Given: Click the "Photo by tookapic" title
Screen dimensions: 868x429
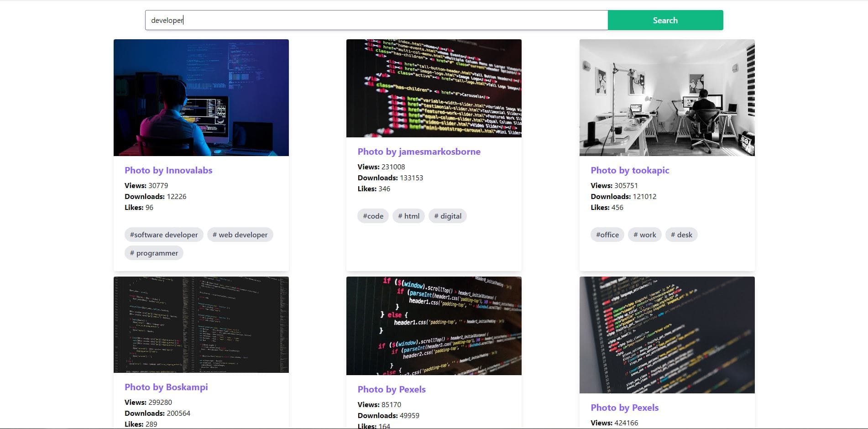Looking at the screenshot, I should coord(629,170).
